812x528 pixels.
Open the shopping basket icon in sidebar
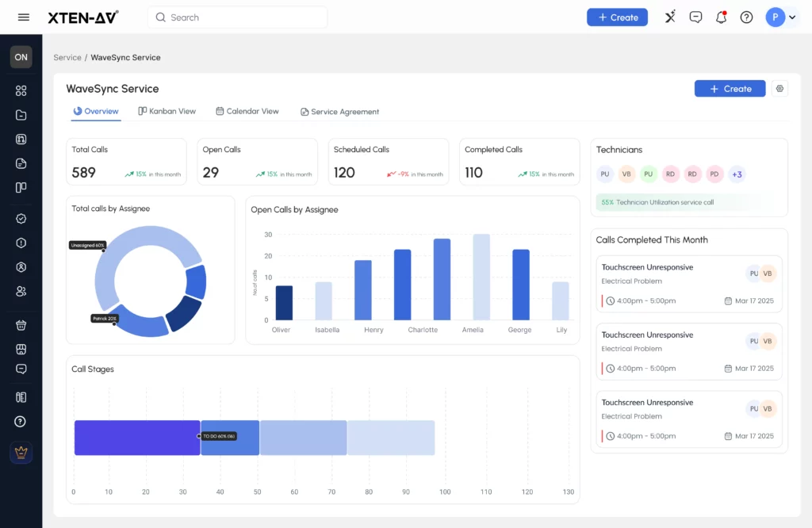click(21, 325)
